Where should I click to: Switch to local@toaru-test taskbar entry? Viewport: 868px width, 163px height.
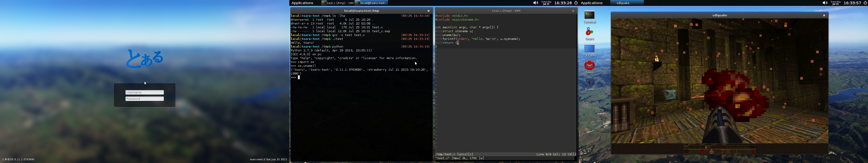[x=371, y=3]
